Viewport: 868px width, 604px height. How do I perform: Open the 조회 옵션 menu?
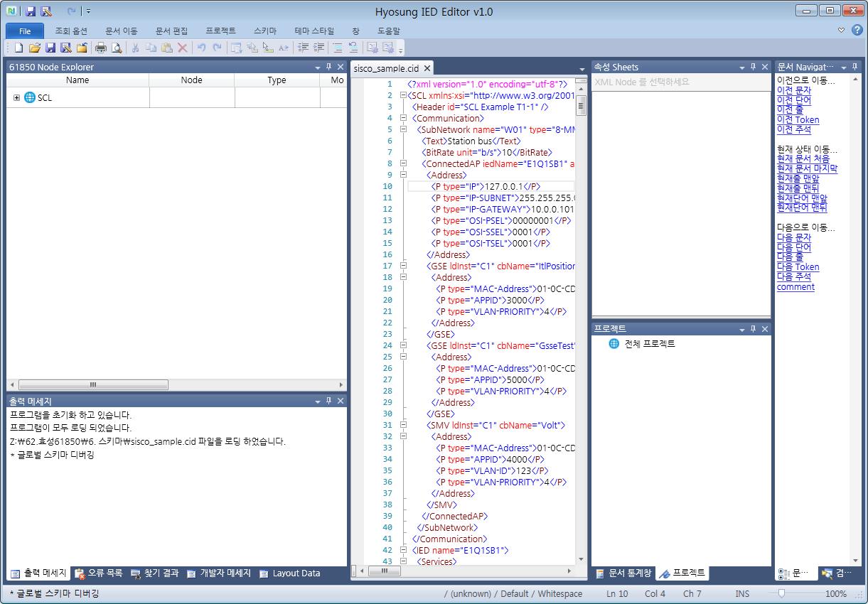(x=71, y=31)
